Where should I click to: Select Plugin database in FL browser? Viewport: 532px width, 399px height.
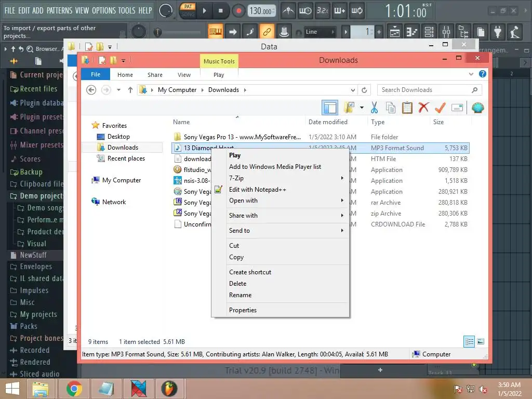(36, 103)
